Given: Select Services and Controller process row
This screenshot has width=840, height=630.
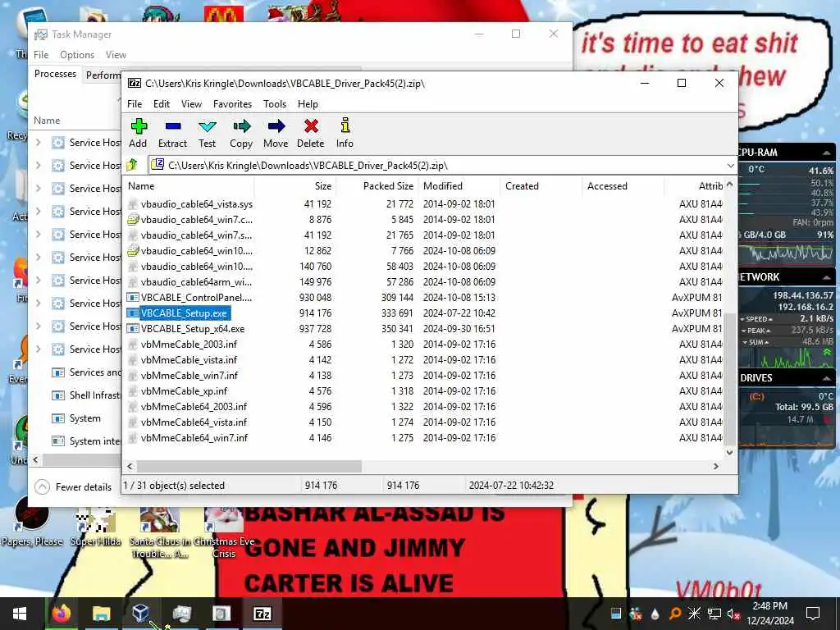Looking at the screenshot, I should [75, 372].
